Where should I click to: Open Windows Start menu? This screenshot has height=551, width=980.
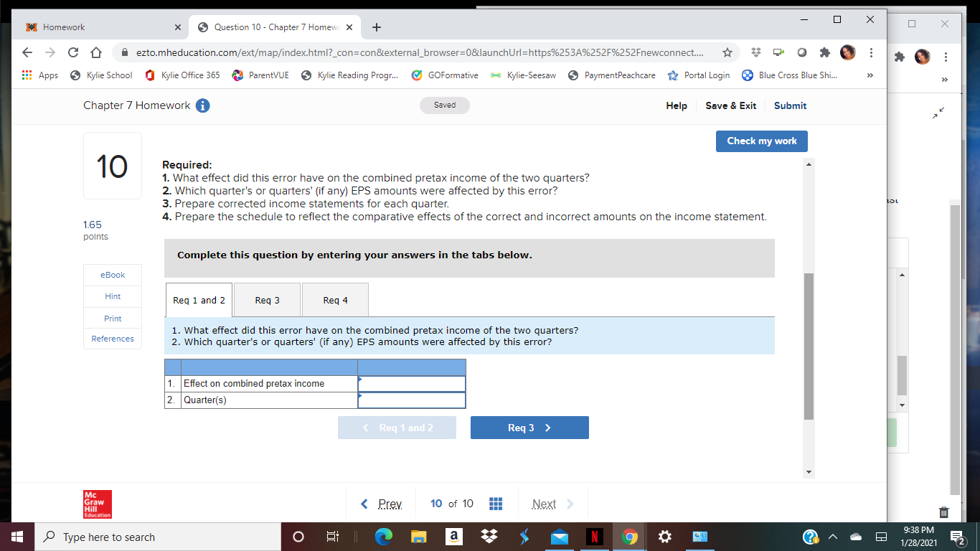pyautogui.click(x=17, y=537)
